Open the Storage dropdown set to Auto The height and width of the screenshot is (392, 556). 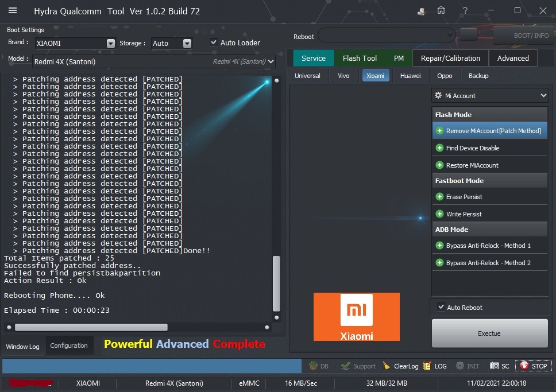(x=187, y=44)
